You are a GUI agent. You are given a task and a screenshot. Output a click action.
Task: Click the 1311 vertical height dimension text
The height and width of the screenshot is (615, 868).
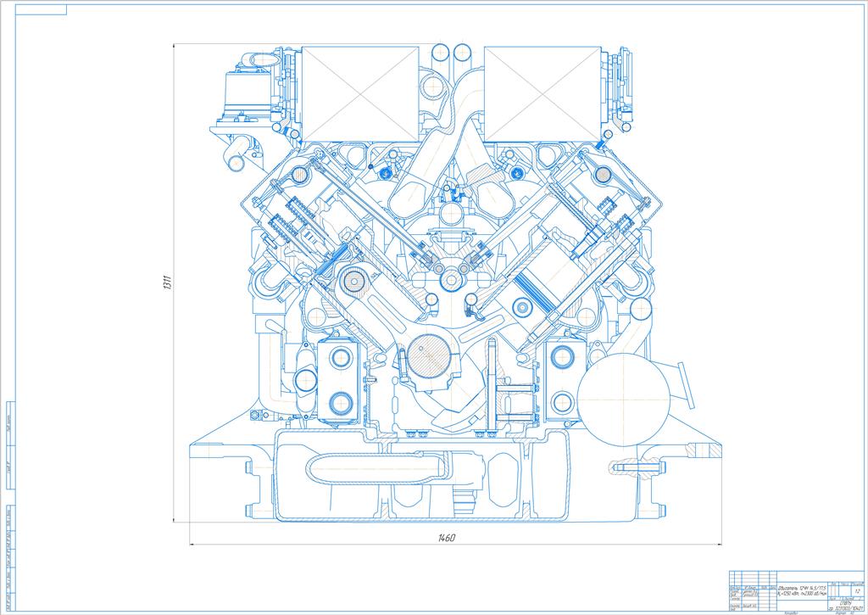tap(167, 283)
